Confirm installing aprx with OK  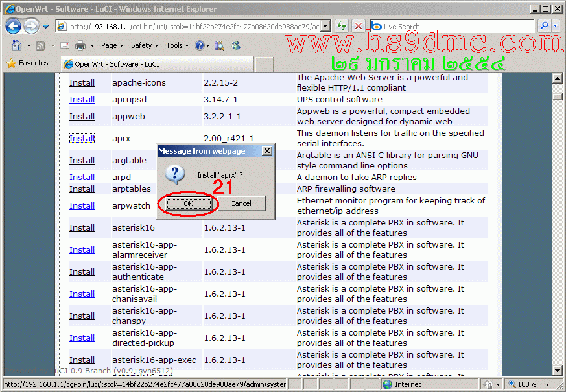click(x=188, y=203)
